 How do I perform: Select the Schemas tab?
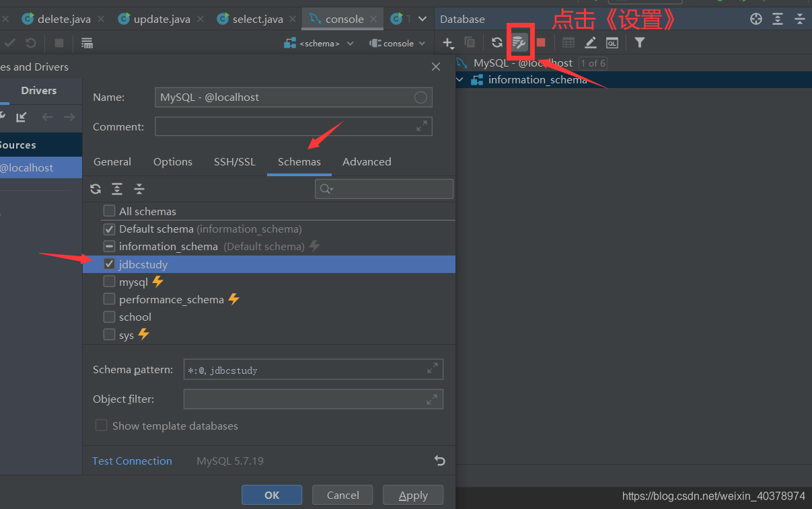point(299,161)
